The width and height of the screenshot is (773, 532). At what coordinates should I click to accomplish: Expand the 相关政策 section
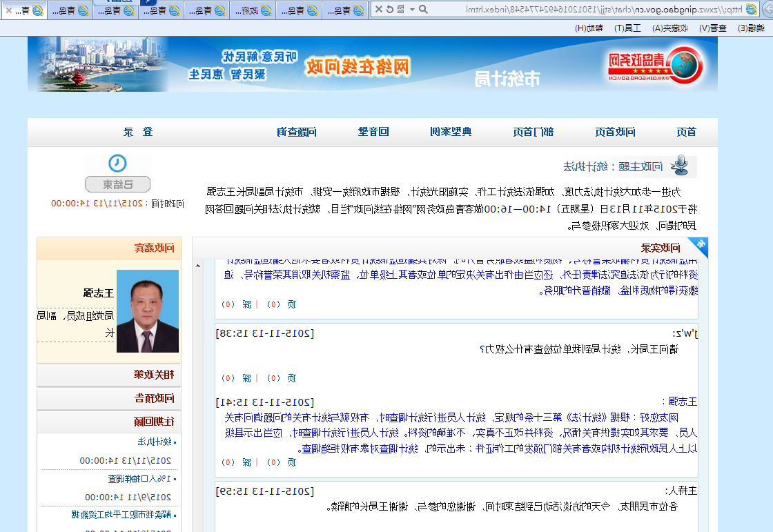[109, 375]
